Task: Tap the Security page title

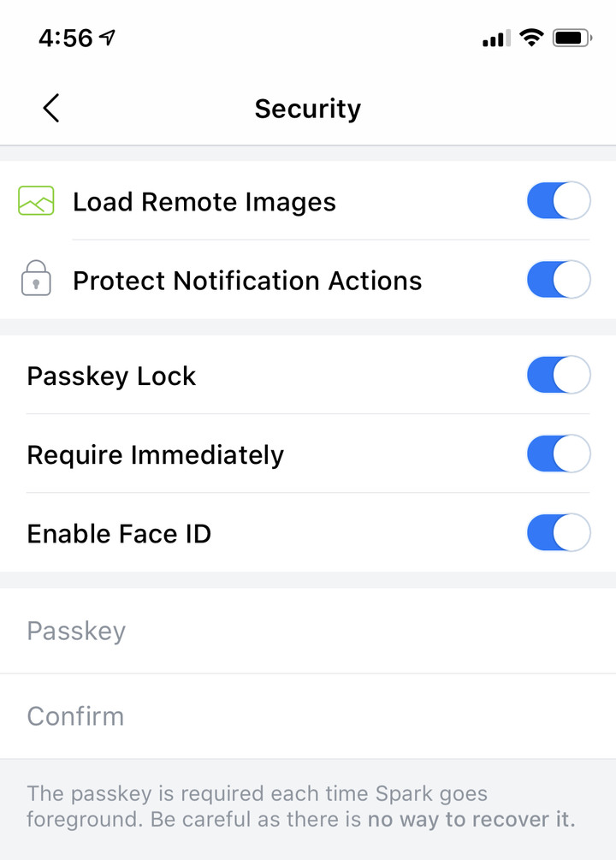Action: [308, 109]
